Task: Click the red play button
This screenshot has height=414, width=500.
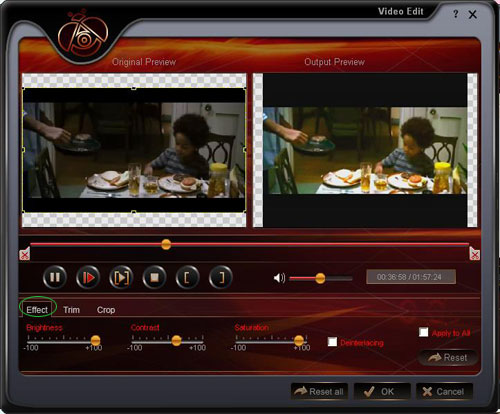Action: (x=88, y=277)
